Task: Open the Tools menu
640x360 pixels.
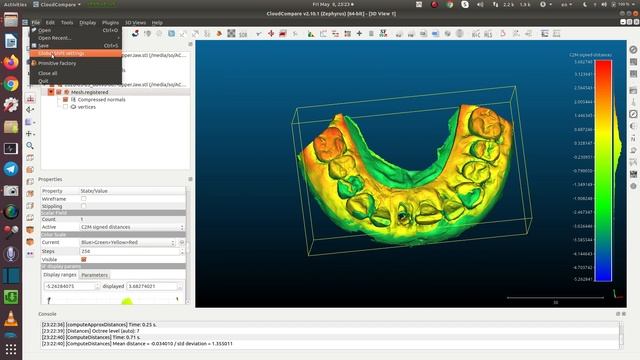Action: (x=67, y=22)
